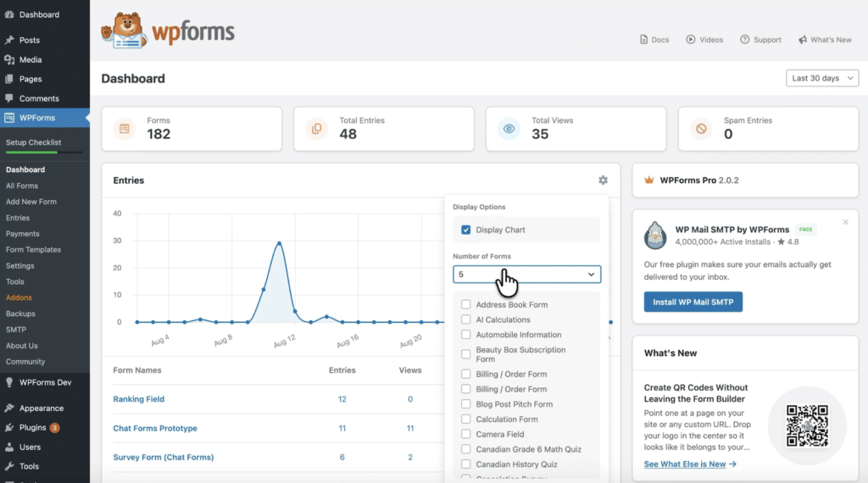Click the Docs document icon
868x483 pixels.
pos(643,40)
